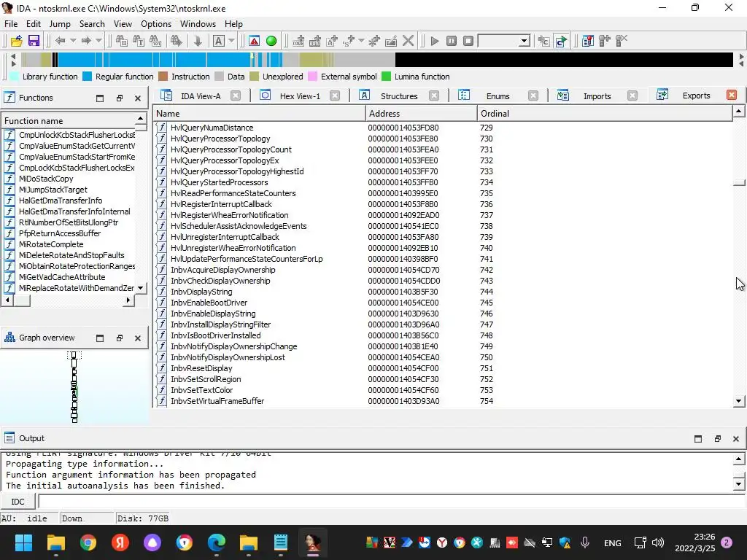Switch to the Imports tab
The width and height of the screenshot is (747, 560).
coord(597,96)
